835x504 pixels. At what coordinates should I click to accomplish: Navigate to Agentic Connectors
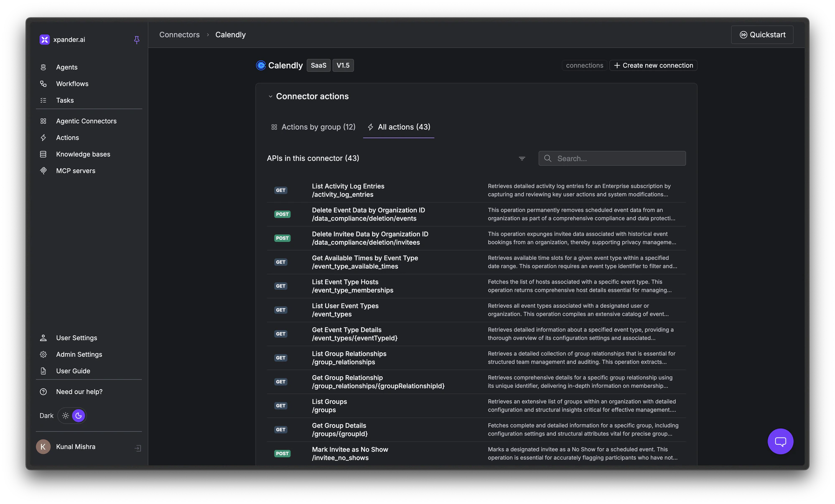click(86, 121)
